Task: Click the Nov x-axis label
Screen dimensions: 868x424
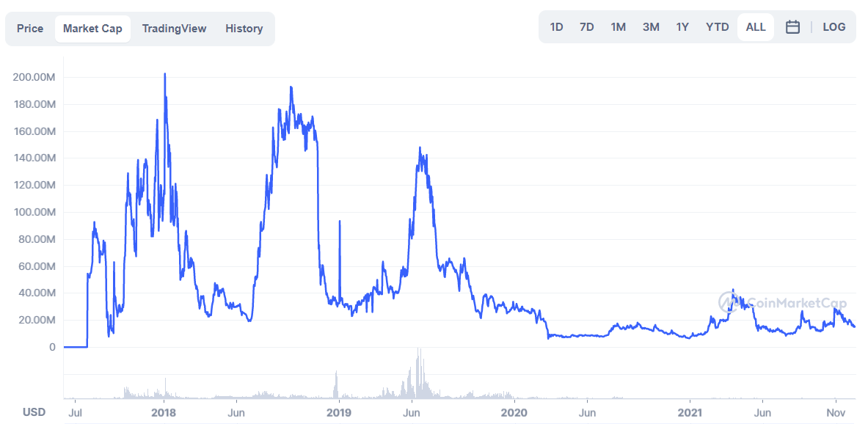Action: pyautogui.click(x=835, y=413)
